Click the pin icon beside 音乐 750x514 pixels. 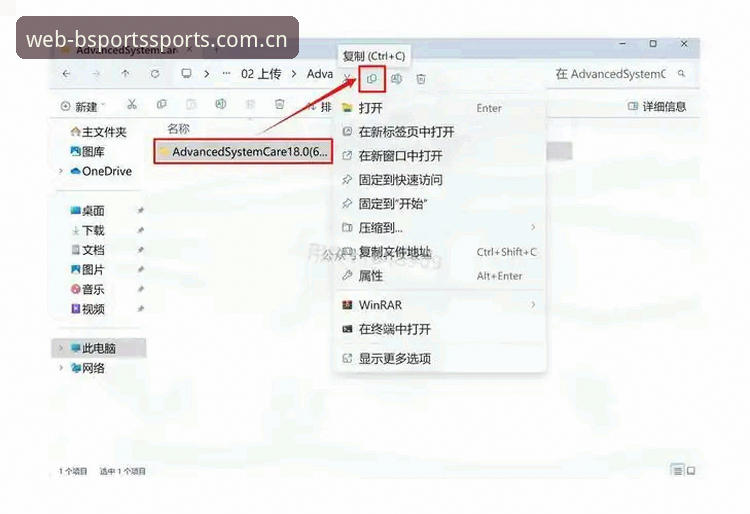(x=141, y=289)
